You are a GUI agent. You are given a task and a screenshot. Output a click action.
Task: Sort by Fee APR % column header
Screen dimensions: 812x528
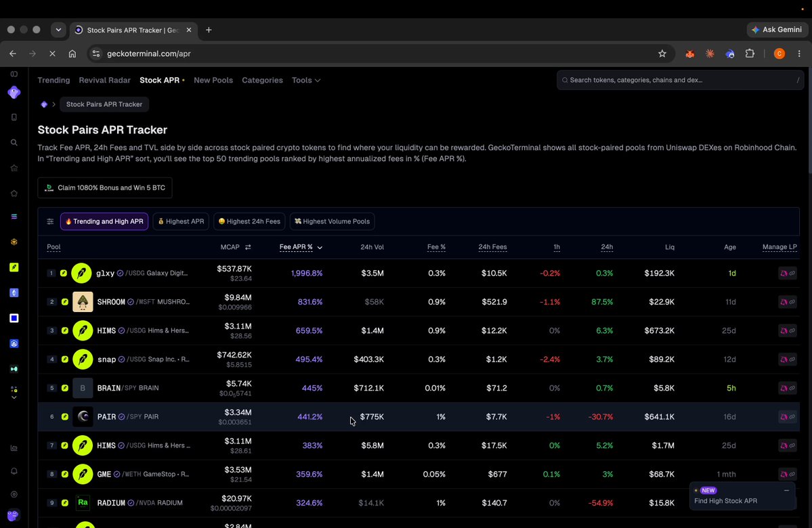tap(301, 248)
